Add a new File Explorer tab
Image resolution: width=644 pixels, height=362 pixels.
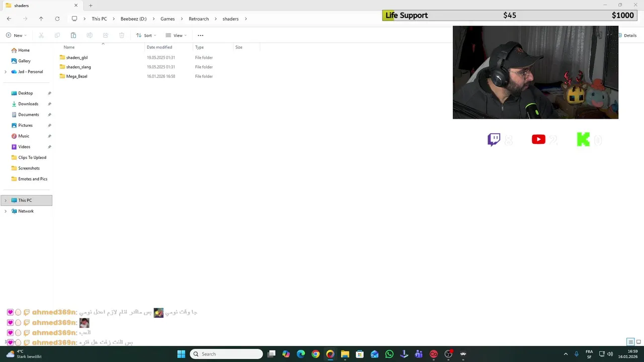point(91,6)
